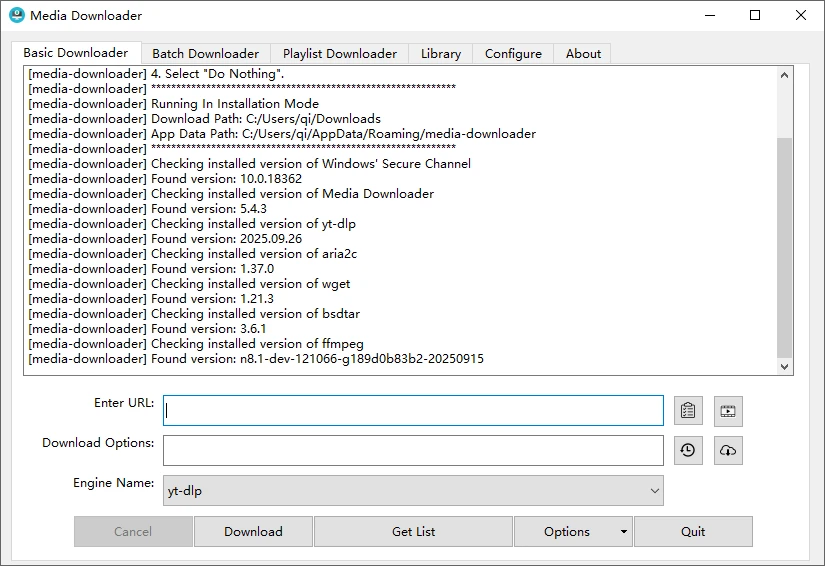825x566 pixels.
Task: Click the log scrollbar up arrow
Action: coord(784,76)
